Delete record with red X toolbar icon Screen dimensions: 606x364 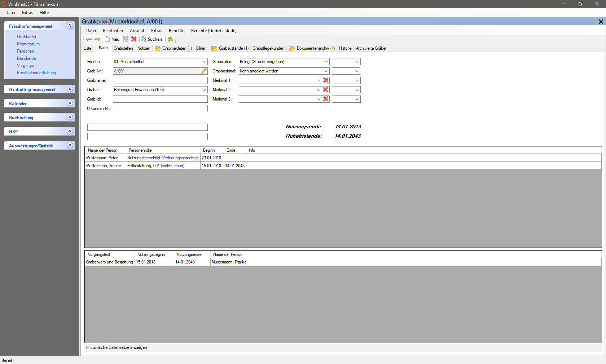[x=134, y=39]
